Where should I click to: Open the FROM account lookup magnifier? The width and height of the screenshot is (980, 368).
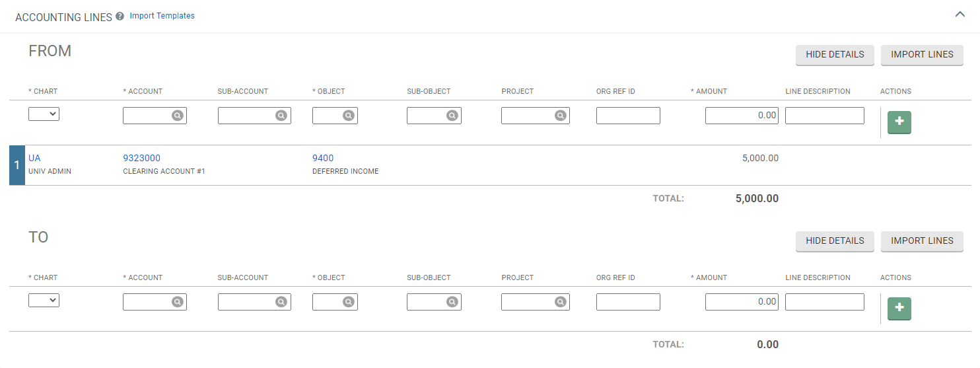[x=177, y=116]
